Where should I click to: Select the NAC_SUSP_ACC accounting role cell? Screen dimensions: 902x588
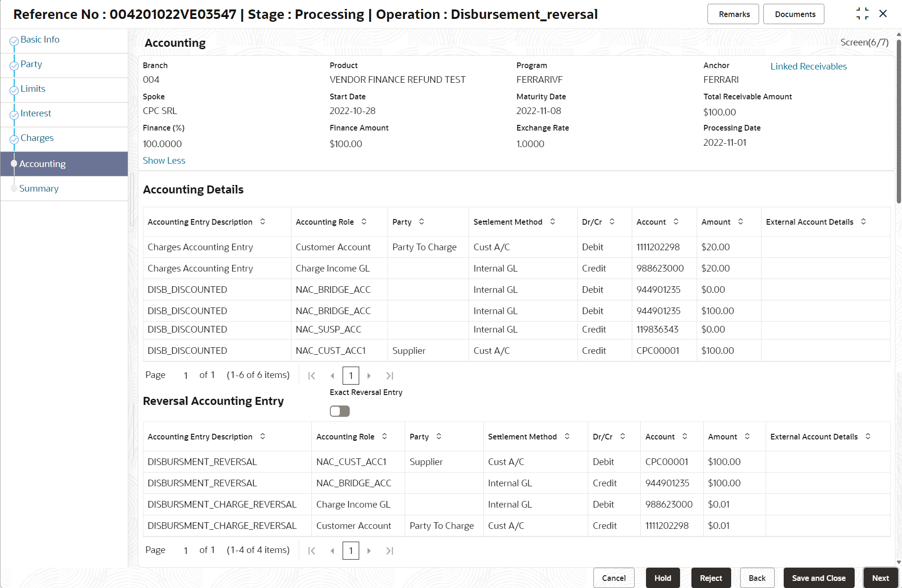point(328,329)
